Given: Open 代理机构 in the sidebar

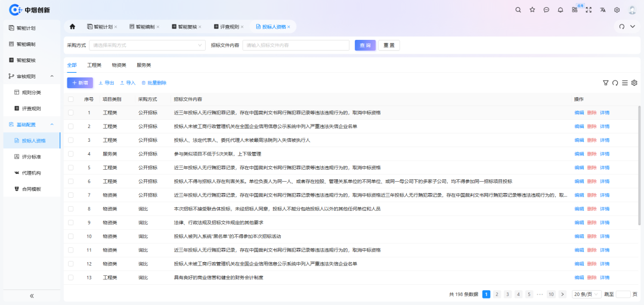Looking at the screenshot, I should (x=32, y=173).
